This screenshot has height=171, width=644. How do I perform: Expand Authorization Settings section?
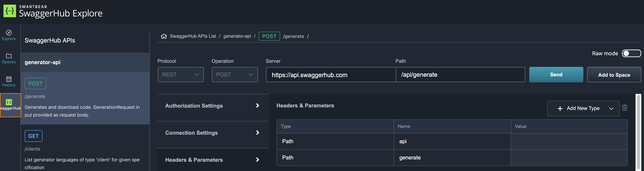pos(213,106)
